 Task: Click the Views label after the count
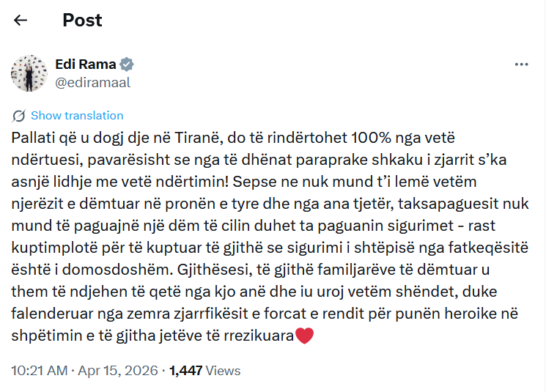(x=223, y=371)
